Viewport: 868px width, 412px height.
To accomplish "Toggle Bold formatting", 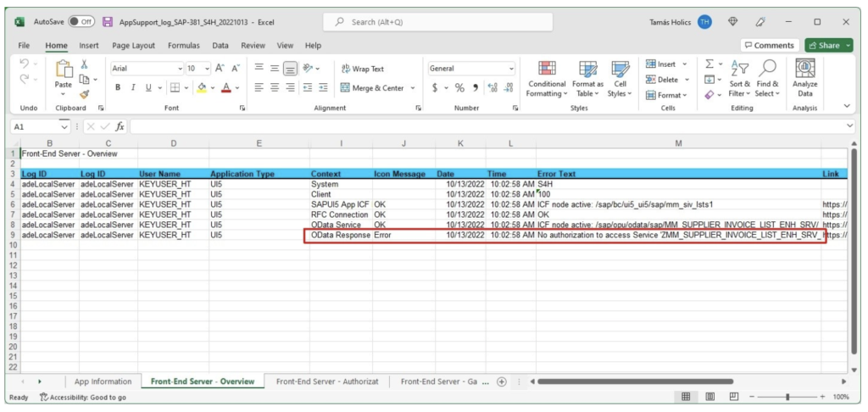I will point(118,87).
